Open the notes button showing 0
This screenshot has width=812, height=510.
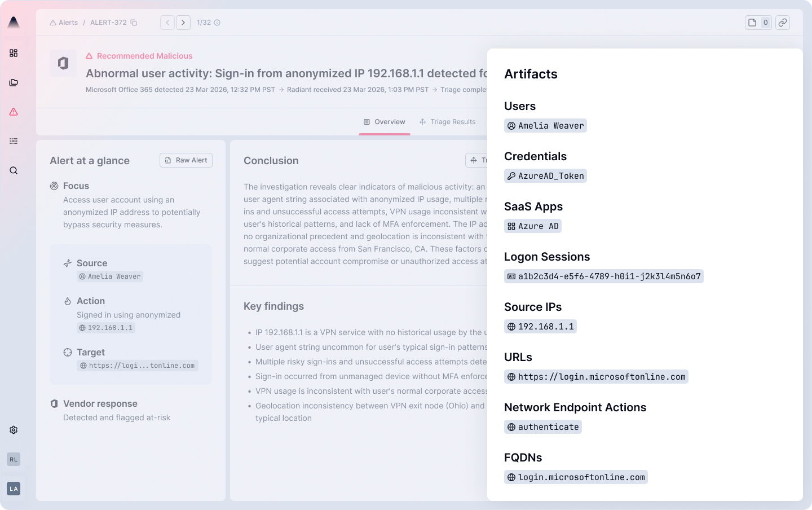758,23
